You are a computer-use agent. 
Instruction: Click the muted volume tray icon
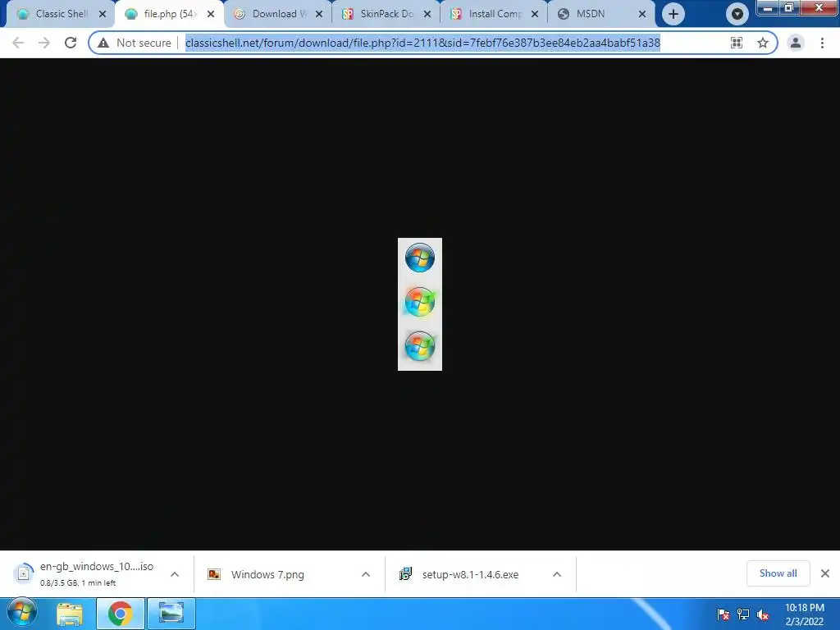tap(763, 614)
